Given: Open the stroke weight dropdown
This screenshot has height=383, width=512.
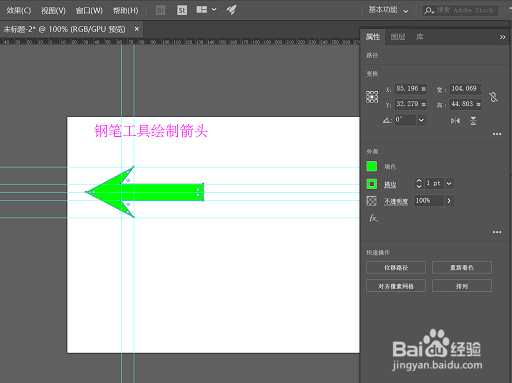Looking at the screenshot, I should click(449, 183).
